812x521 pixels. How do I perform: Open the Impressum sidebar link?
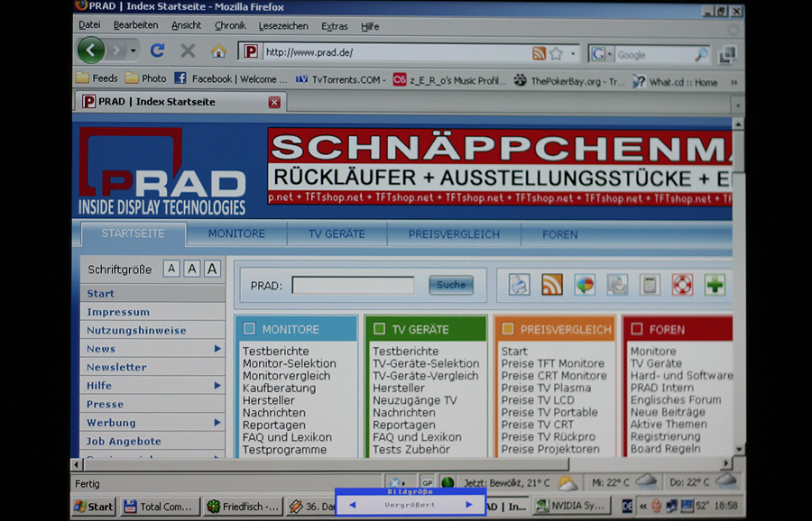(118, 312)
